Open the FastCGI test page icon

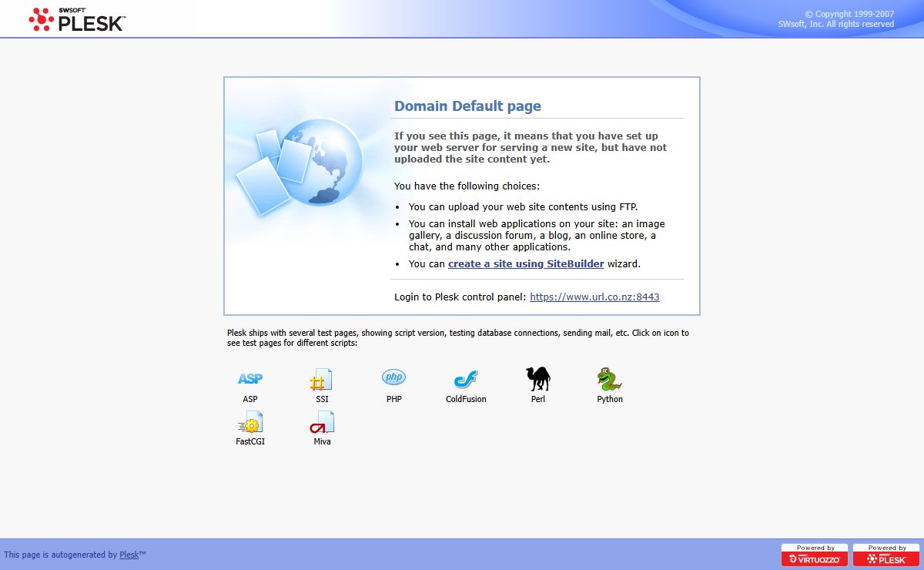pyautogui.click(x=250, y=422)
